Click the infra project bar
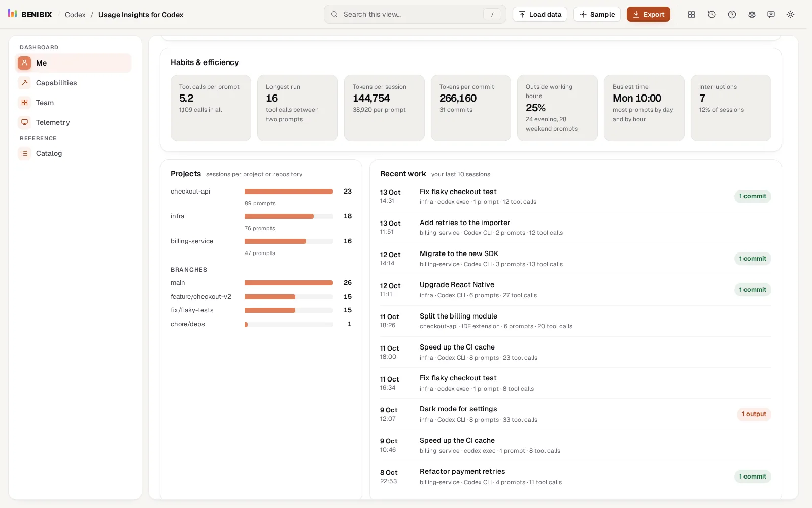Screen dimensions: 812x508 point(289,216)
